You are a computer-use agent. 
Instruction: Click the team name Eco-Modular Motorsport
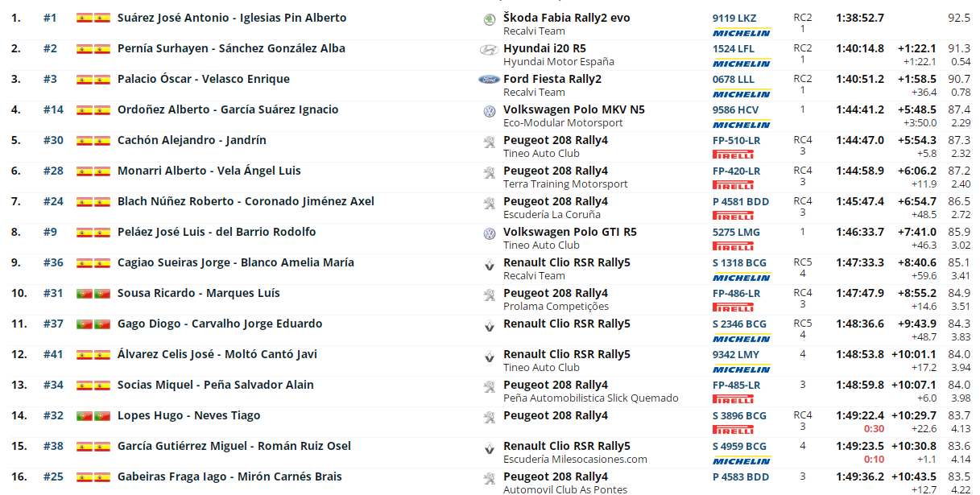point(563,123)
